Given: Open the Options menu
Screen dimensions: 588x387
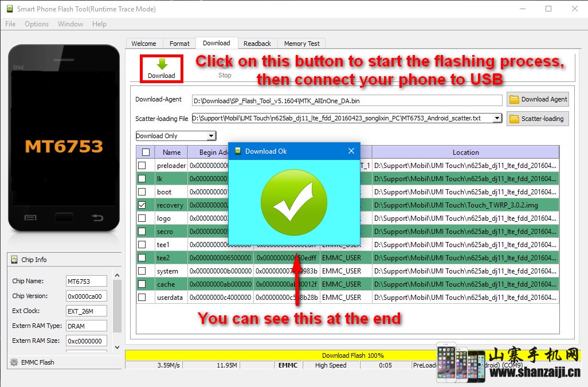Looking at the screenshot, I should click(37, 24).
